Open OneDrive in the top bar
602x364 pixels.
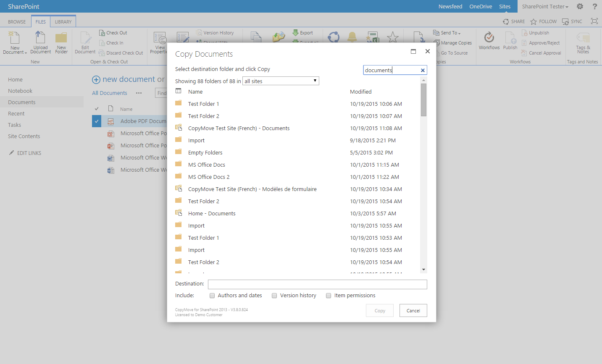point(481,6)
